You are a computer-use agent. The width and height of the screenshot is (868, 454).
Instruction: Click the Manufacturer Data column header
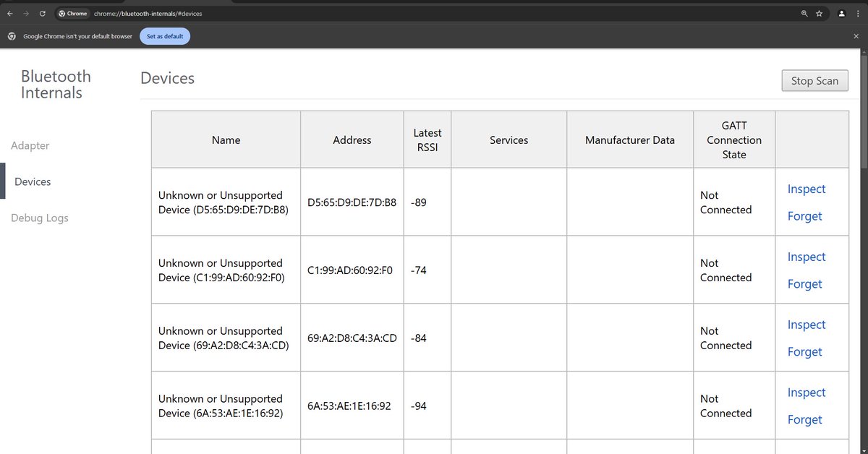(630, 140)
